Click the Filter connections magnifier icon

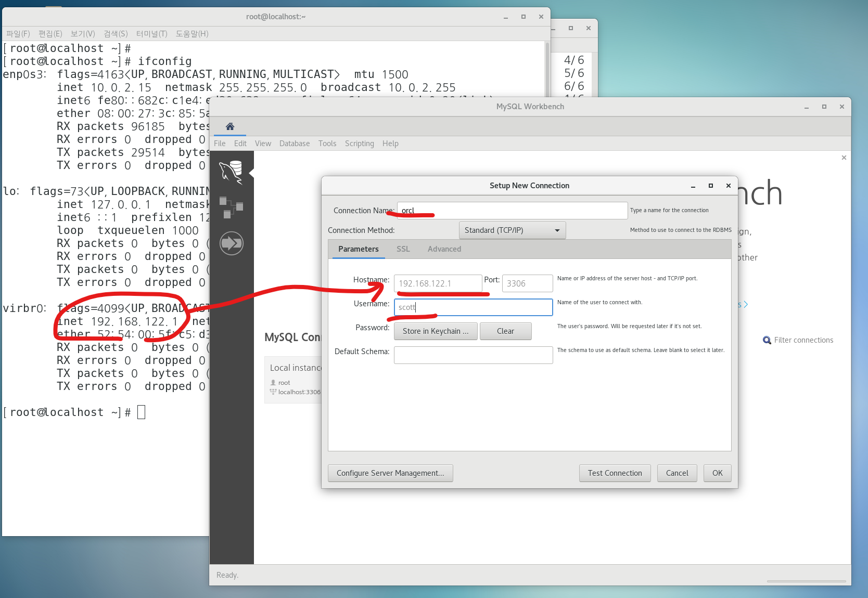point(767,340)
